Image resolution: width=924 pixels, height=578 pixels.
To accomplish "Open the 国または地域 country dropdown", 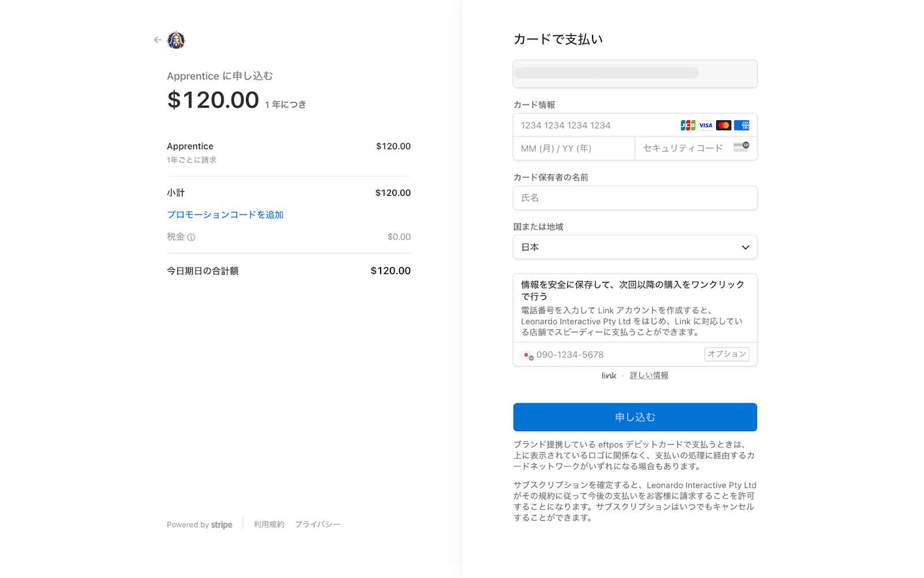I will [635, 247].
